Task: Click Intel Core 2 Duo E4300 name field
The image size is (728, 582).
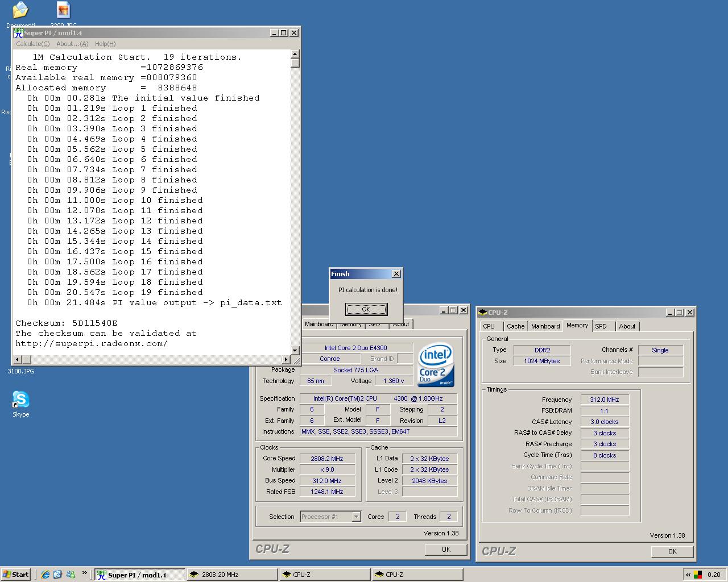Action: (x=356, y=348)
